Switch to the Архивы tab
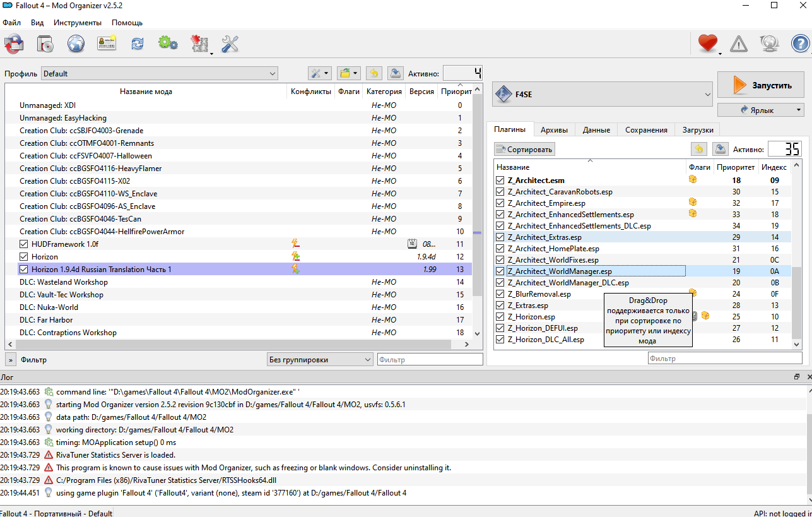812x517 pixels. pyautogui.click(x=554, y=129)
